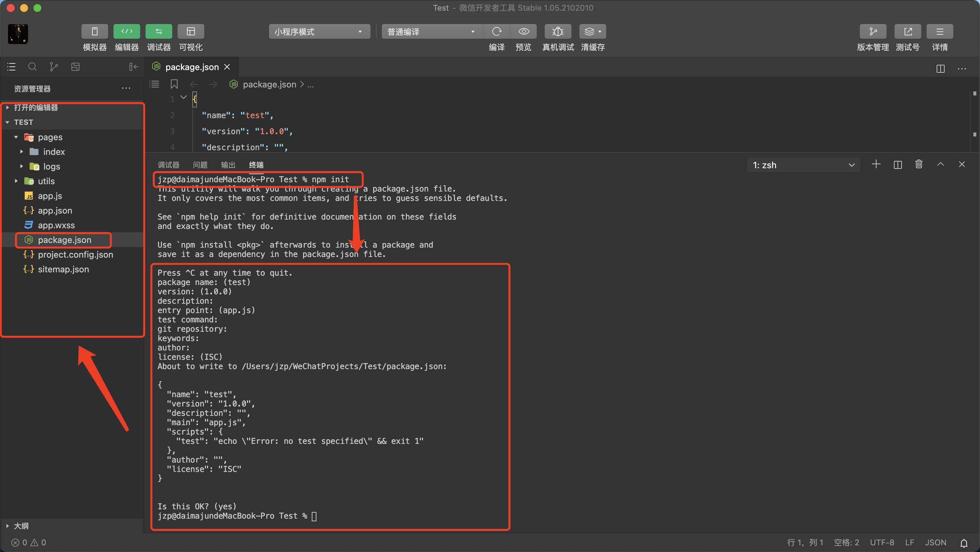Collapse the sidebar with the collapse icon
This screenshot has width=980, height=552.
click(x=134, y=67)
